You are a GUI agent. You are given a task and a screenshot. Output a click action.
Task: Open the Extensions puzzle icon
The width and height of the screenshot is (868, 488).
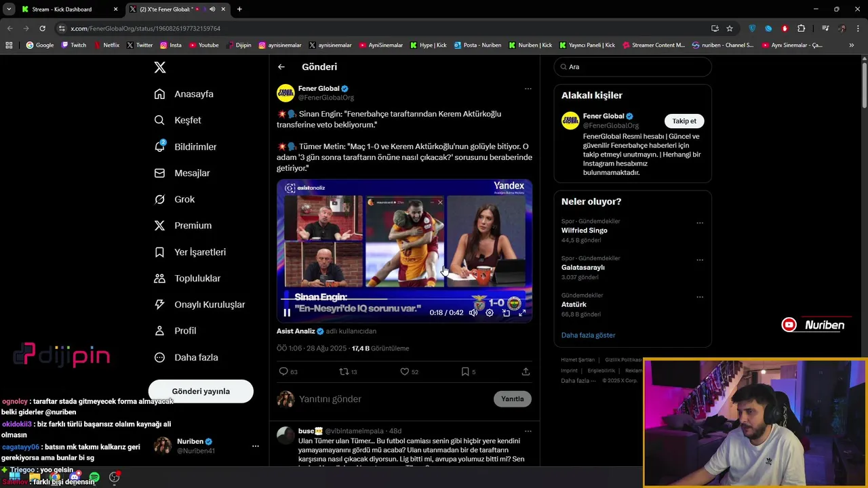coord(801,28)
